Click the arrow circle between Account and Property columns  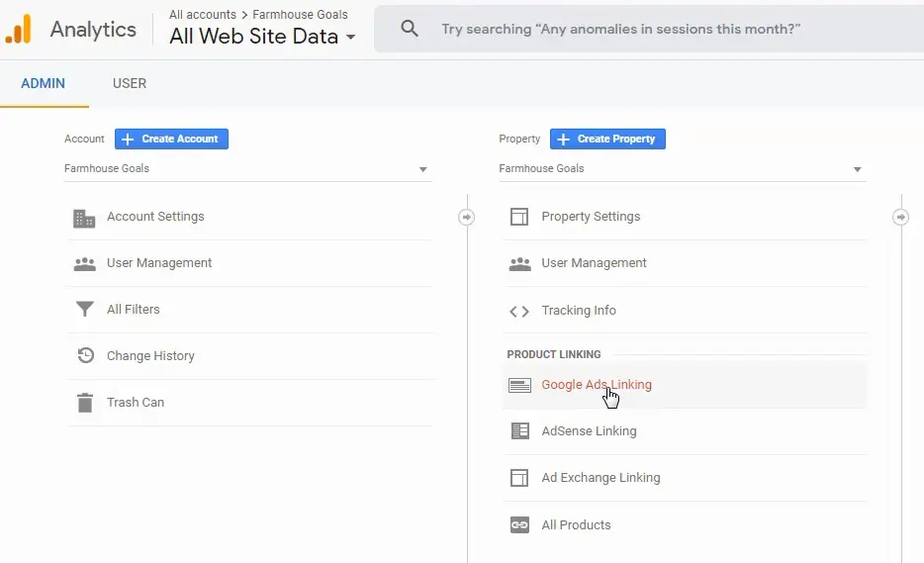pyautogui.click(x=466, y=217)
